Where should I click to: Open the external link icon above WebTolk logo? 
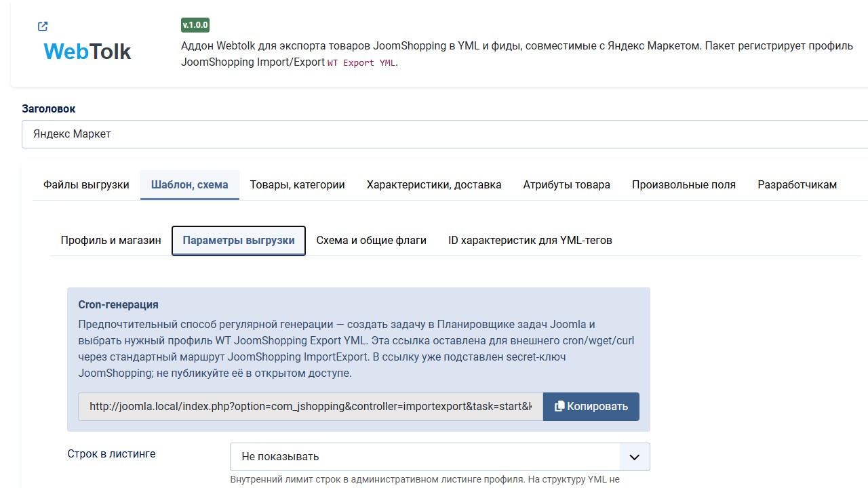click(43, 26)
